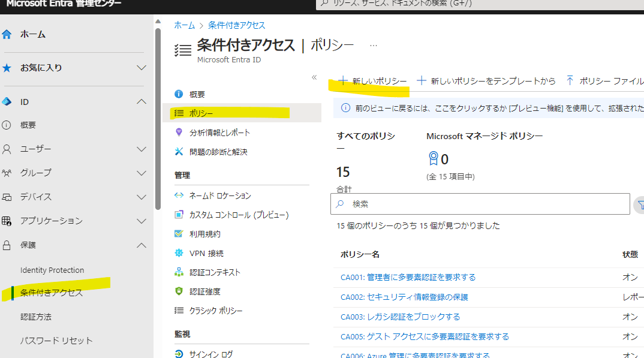Expand the お気に入り section chevron

(x=142, y=68)
